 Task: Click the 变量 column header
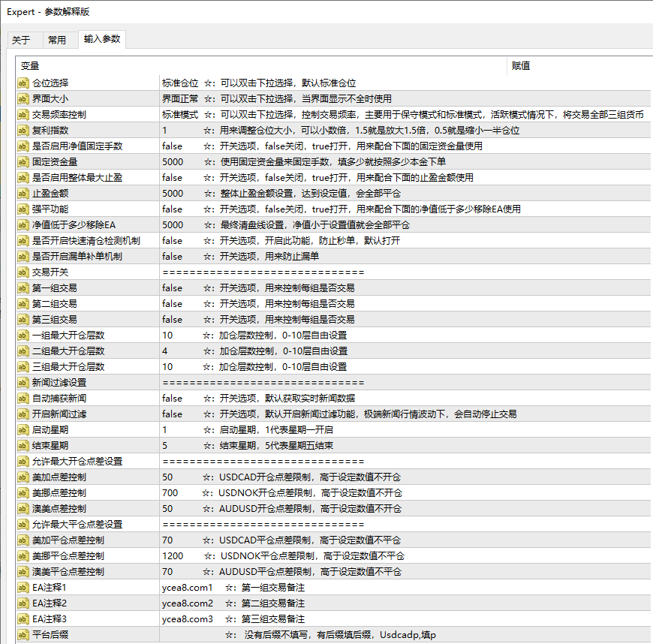[30, 66]
